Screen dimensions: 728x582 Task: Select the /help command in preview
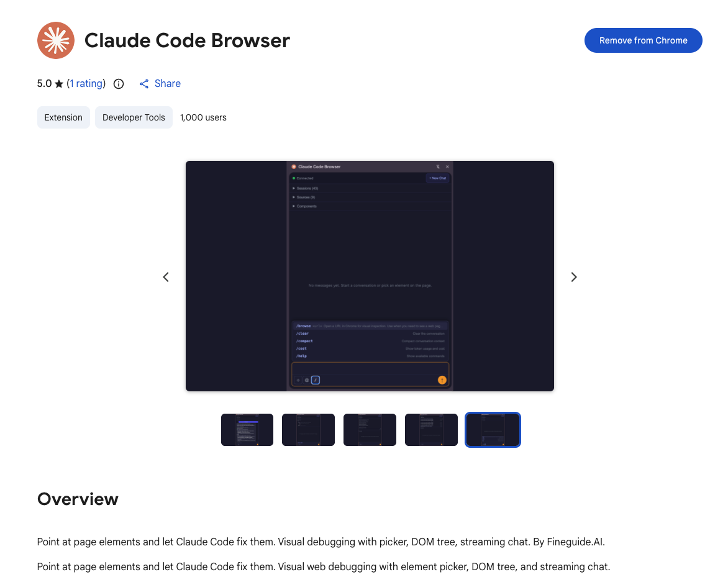(370, 356)
